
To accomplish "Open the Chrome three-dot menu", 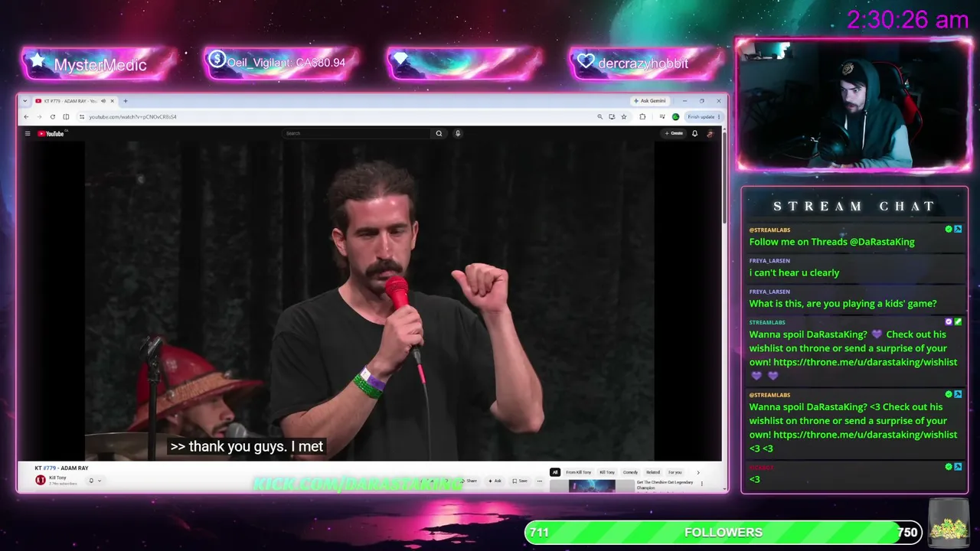I will tap(719, 117).
